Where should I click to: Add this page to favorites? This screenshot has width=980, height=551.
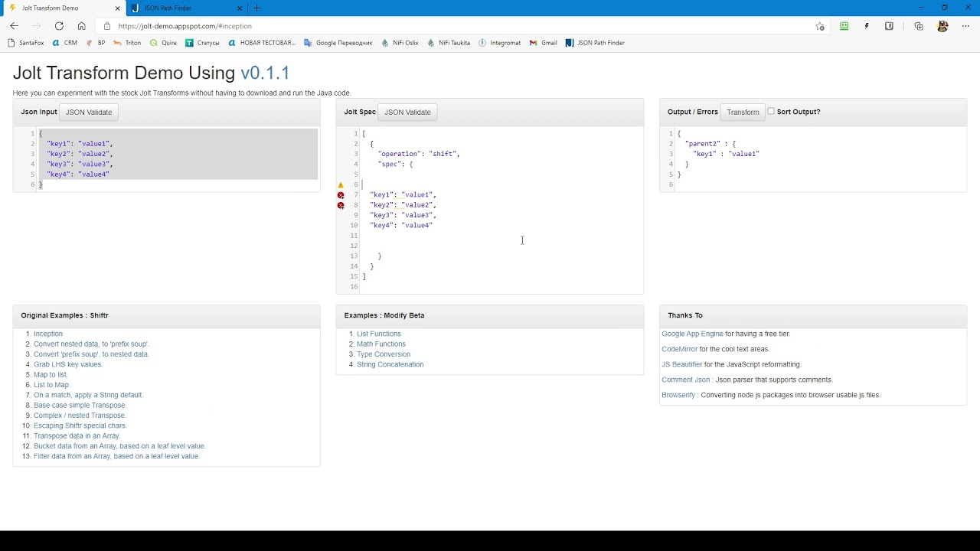tap(820, 26)
